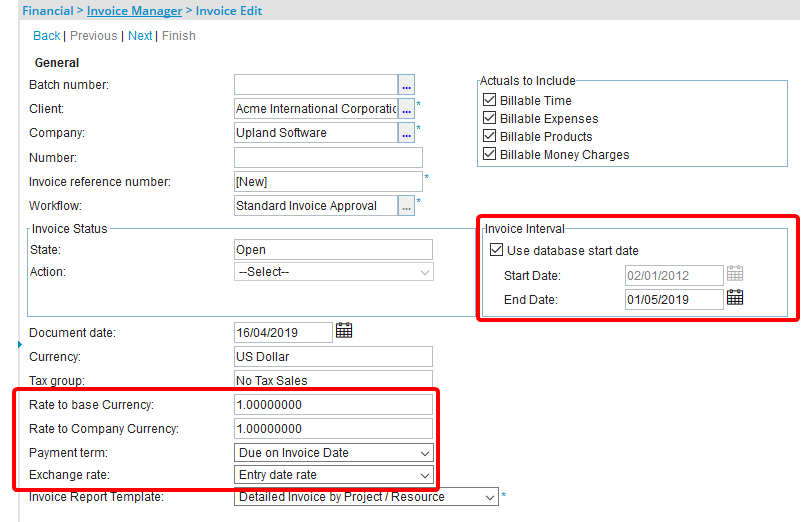Click the Start Date calendar icon
The height and width of the screenshot is (522, 812).
735,274
